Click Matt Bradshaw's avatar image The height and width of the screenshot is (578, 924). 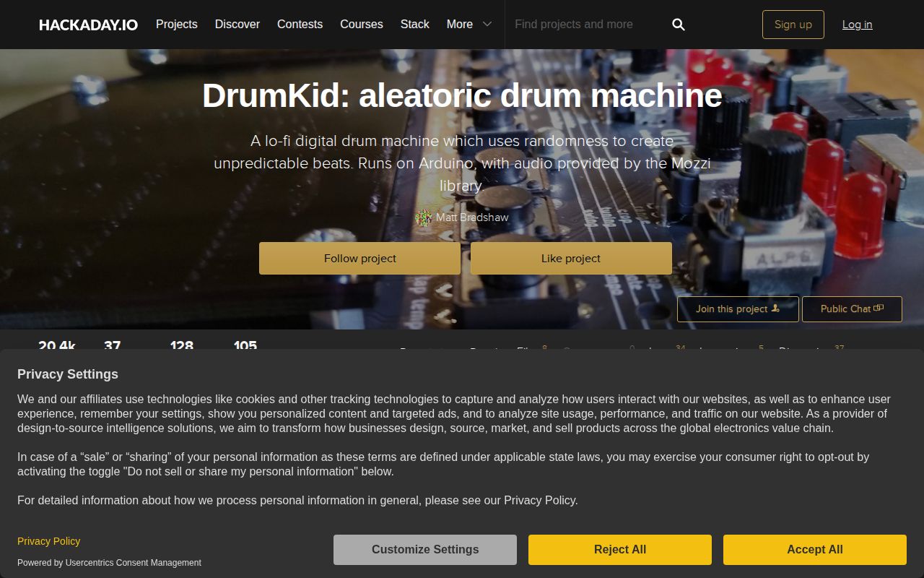(x=424, y=217)
